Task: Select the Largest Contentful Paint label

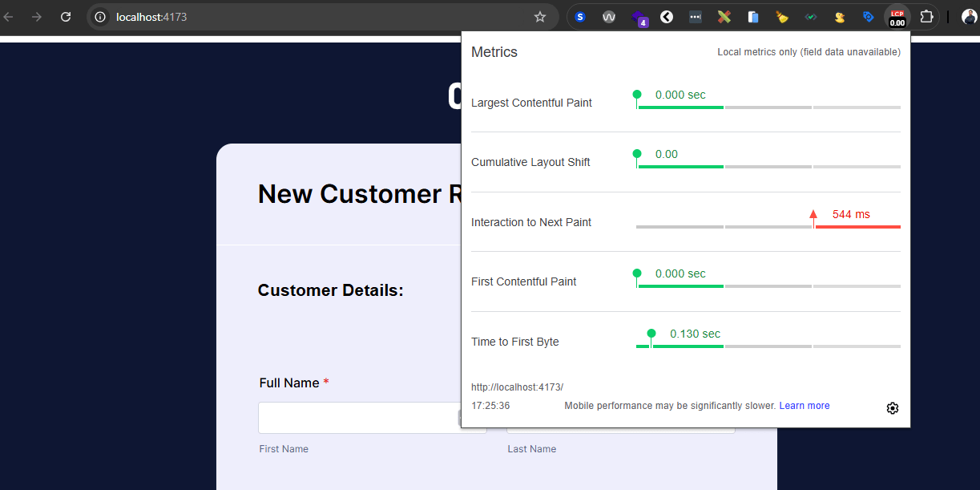Action: pyautogui.click(x=531, y=103)
